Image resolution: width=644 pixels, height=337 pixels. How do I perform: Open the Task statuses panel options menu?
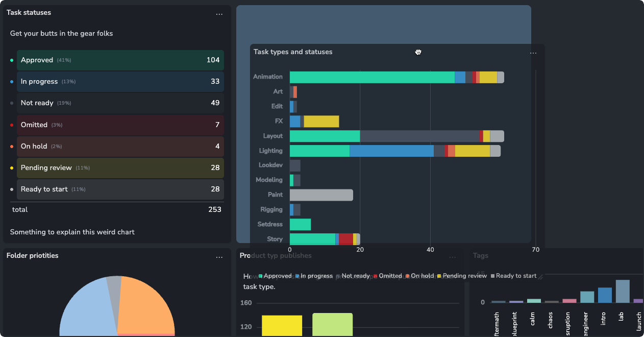(x=219, y=14)
